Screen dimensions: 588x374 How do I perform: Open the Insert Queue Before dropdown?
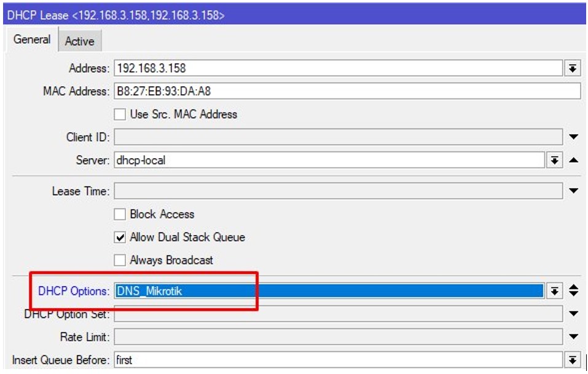[x=572, y=360]
